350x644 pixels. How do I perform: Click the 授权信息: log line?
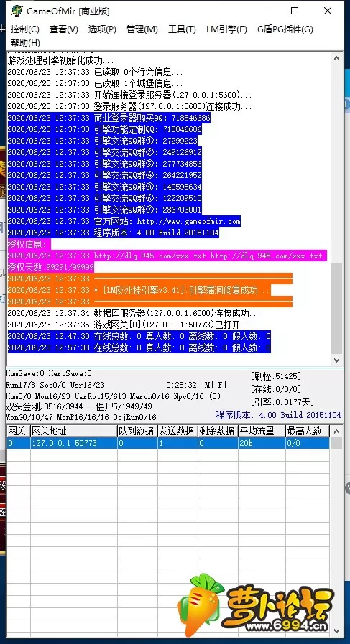(29, 244)
